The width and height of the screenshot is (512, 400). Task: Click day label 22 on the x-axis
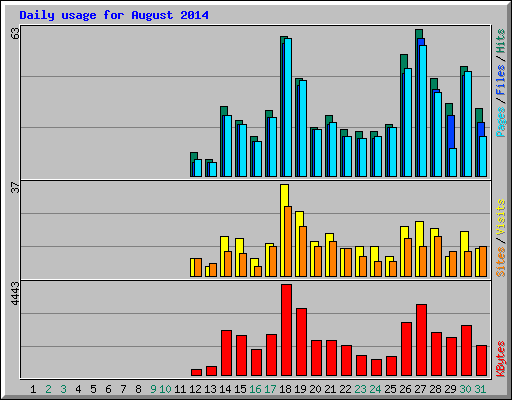pyautogui.click(x=345, y=389)
